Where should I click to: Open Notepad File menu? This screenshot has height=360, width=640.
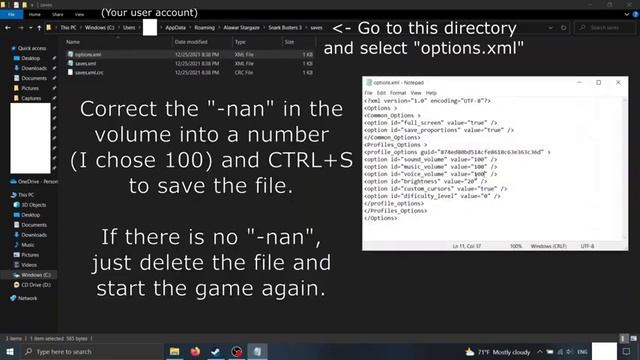click(x=368, y=93)
